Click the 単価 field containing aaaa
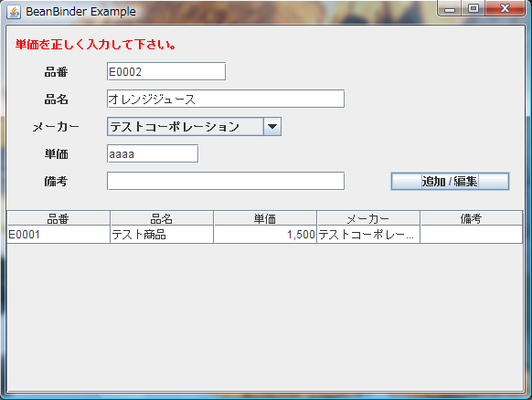 click(x=153, y=154)
